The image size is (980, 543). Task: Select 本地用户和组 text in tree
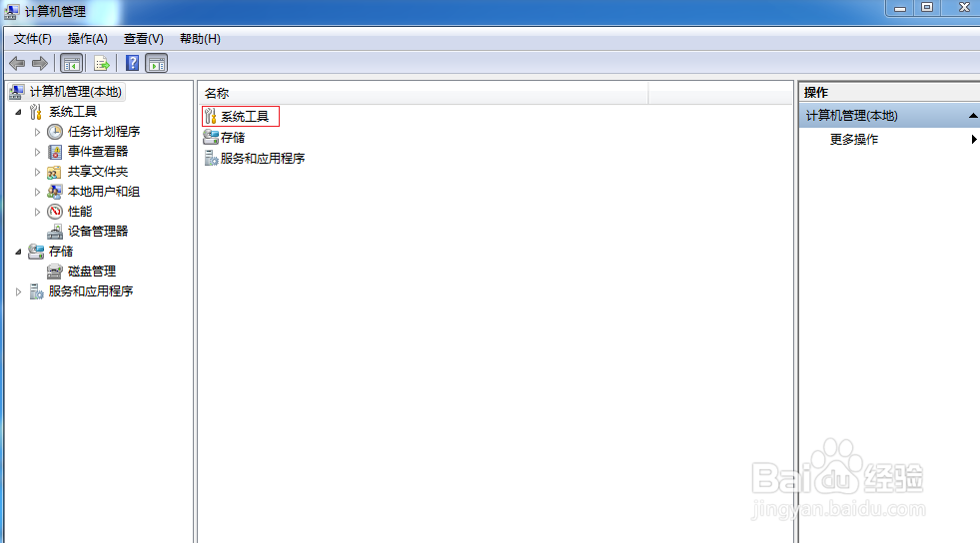104,192
